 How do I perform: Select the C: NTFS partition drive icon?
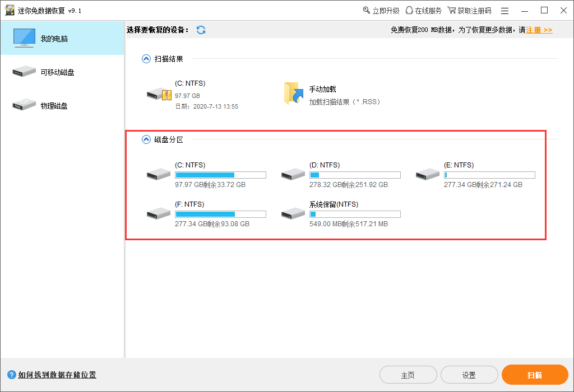(159, 174)
